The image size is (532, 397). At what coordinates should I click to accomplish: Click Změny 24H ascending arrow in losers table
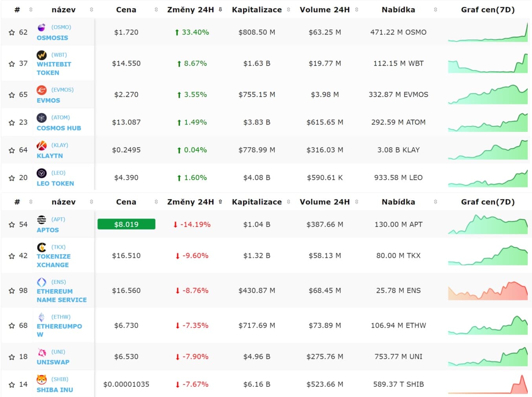point(221,202)
